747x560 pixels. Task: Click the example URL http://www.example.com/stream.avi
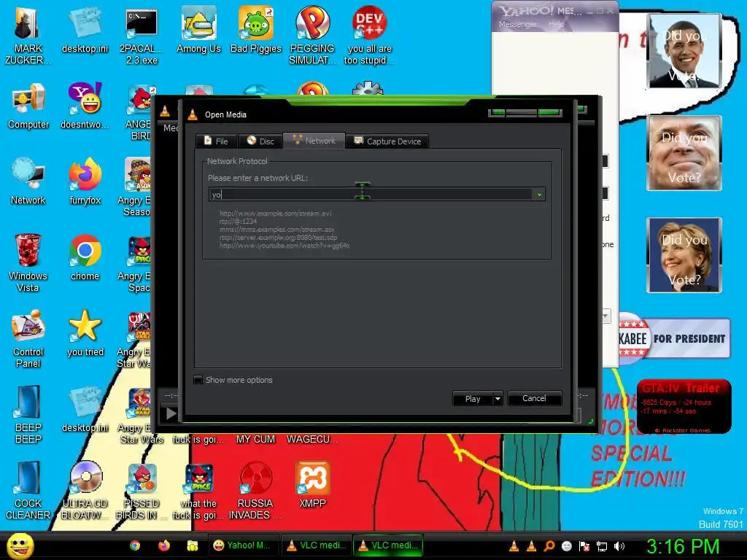tap(275, 214)
